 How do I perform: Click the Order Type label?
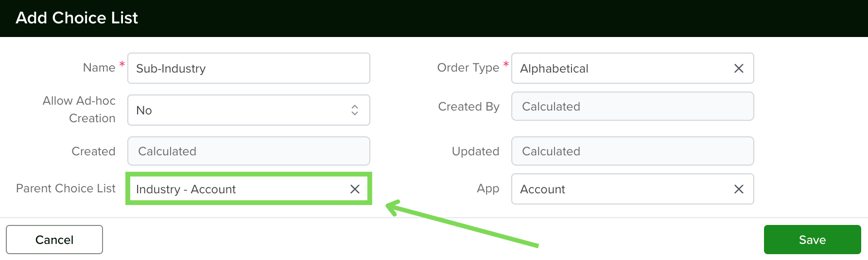point(468,68)
